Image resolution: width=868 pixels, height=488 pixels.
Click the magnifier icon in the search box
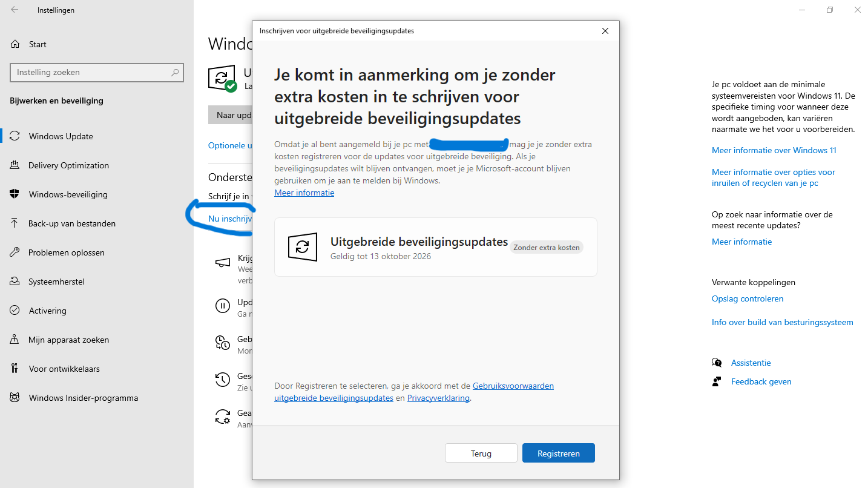point(175,73)
